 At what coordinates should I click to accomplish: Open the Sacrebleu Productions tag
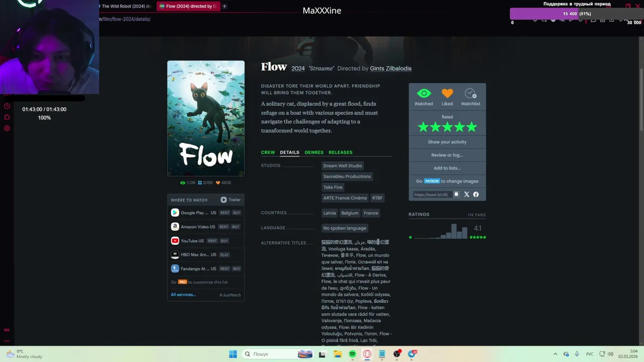pos(347,176)
